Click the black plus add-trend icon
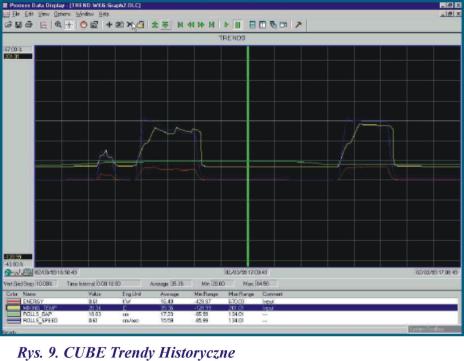 (109, 25)
